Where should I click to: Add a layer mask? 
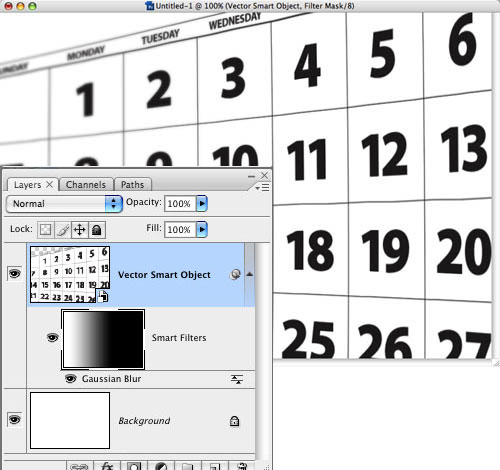(x=133, y=466)
